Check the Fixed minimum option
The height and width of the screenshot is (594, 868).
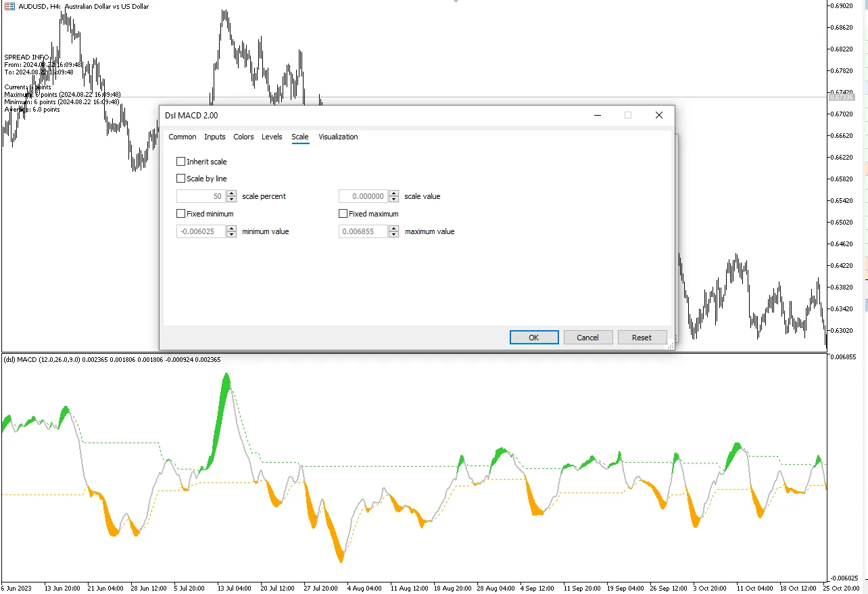tap(180, 214)
